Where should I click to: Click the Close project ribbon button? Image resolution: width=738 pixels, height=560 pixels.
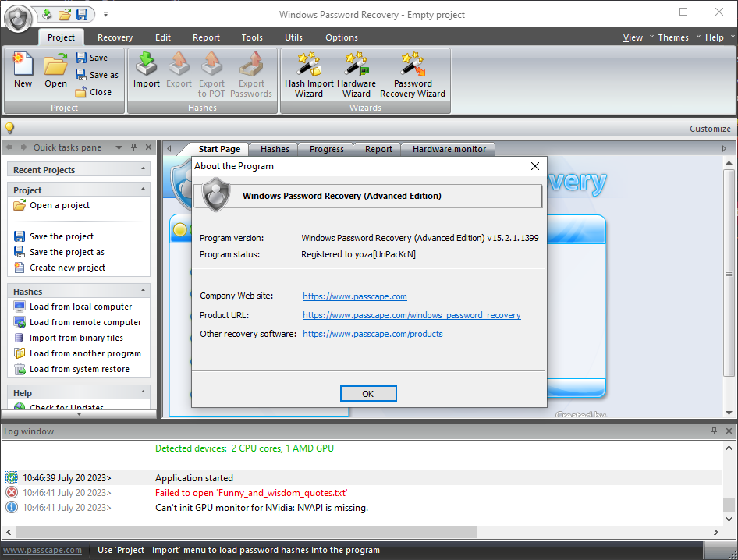(94, 92)
